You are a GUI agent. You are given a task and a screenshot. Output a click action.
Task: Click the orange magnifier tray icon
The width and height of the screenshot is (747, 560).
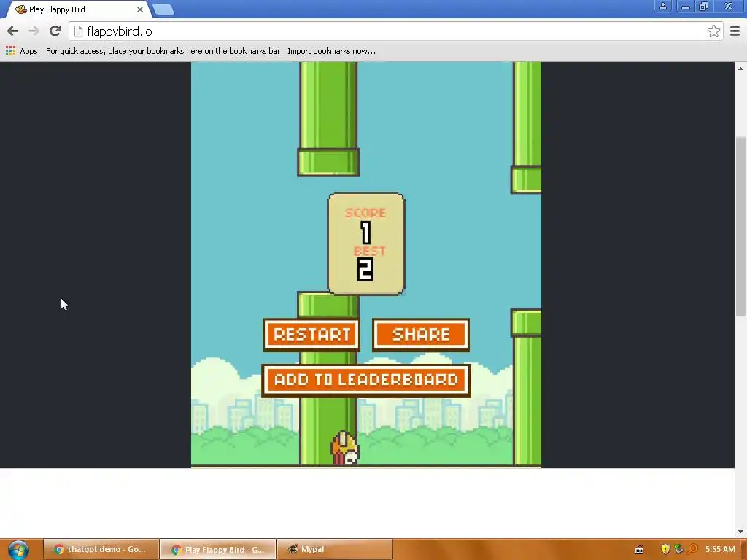click(692, 550)
